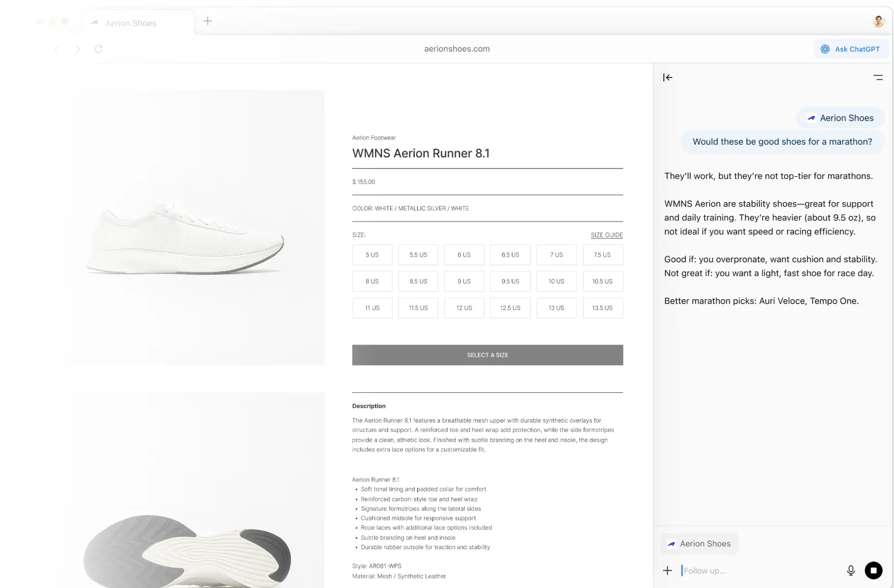Click the plus attachment icon

(x=668, y=571)
